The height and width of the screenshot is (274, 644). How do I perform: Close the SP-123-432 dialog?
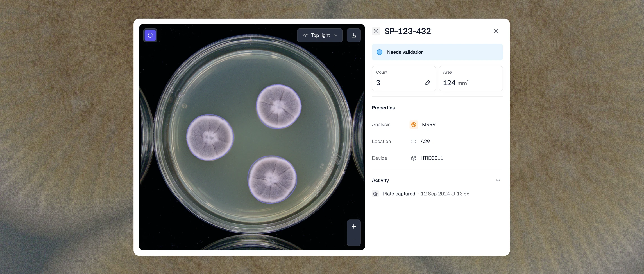(x=496, y=31)
